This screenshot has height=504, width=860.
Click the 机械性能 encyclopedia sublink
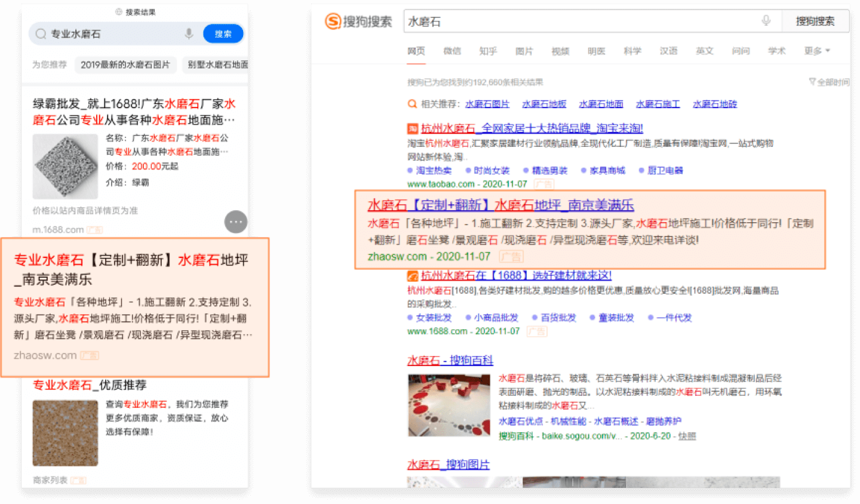click(x=568, y=422)
